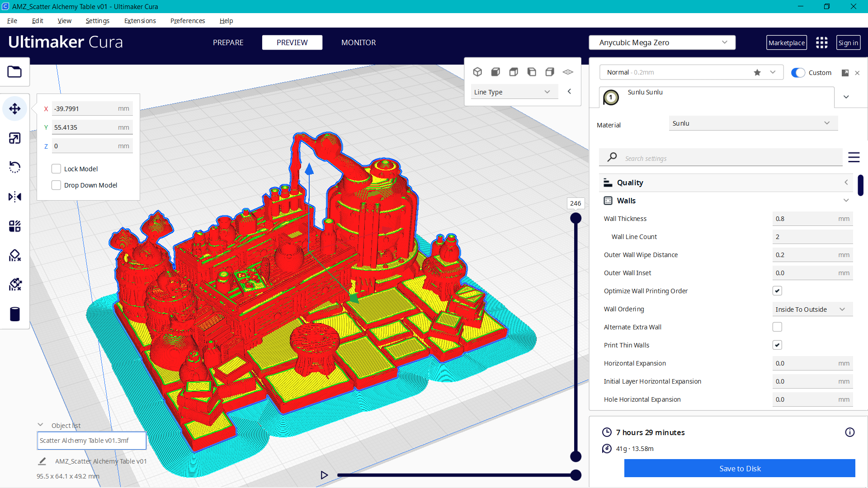
Task: Open the Extensions menu
Action: point(140,21)
